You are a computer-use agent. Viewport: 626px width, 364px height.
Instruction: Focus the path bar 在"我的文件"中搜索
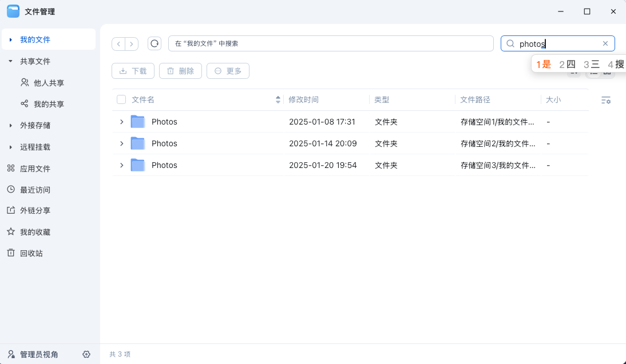click(x=331, y=43)
